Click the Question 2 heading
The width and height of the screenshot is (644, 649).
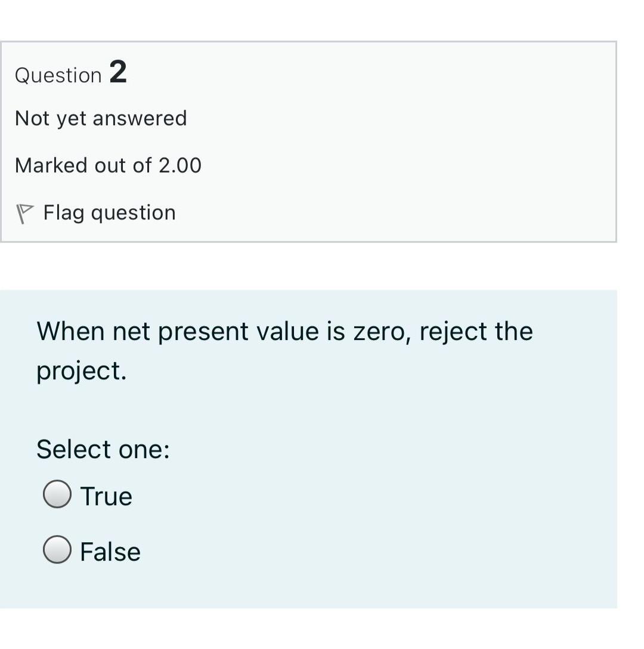70,74
